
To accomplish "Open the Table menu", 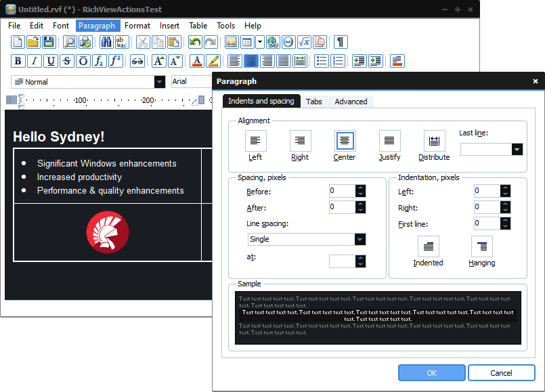I will point(198,25).
